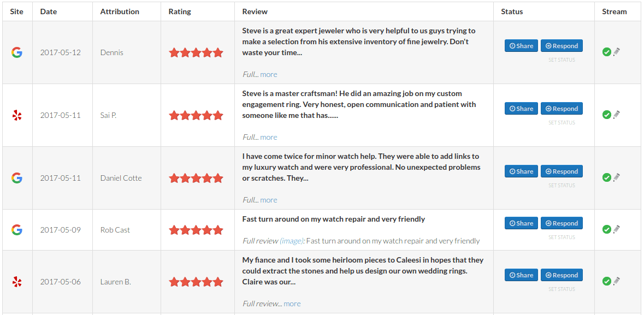
Task: Click SET STATUS under Daniel Cotte's Respond button
Action: click(x=562, y=185)
